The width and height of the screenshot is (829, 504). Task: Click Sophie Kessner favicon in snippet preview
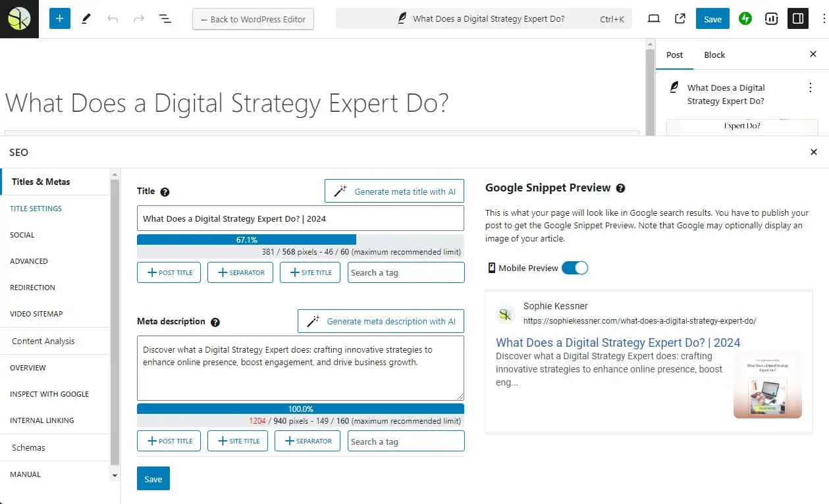click(505, 315)
